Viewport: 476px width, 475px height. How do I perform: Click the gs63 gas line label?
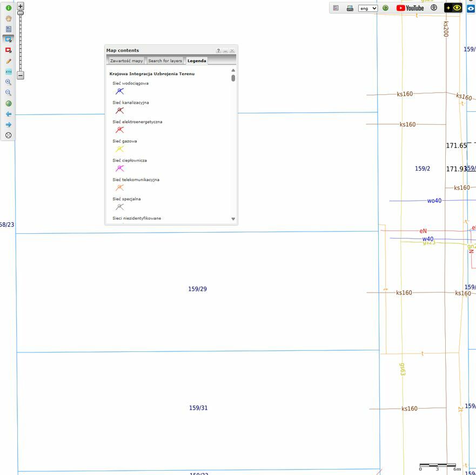(402, 369)
